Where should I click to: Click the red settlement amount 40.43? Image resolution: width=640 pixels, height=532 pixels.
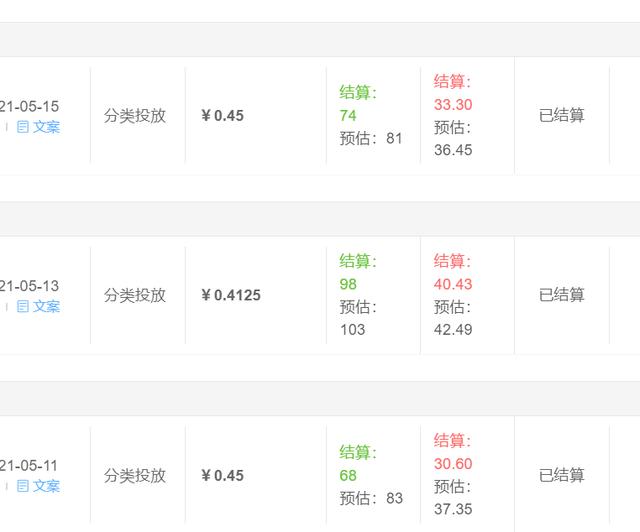click(x=453, y=284)
